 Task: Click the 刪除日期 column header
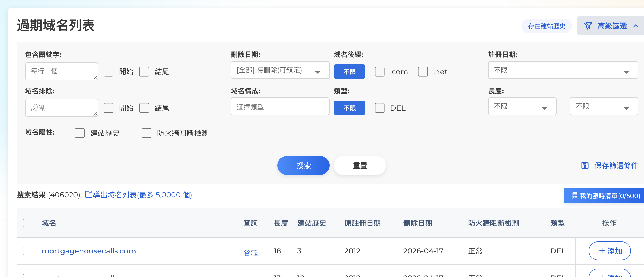tap(418, 223)
